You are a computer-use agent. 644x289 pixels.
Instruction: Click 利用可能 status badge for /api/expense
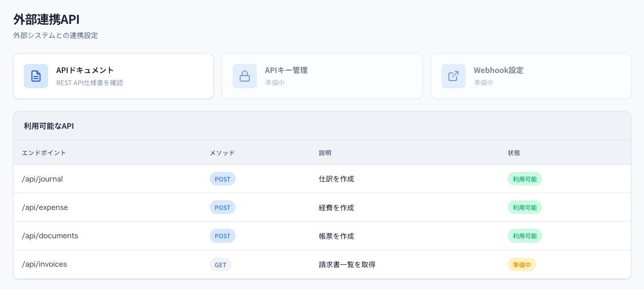524,207
